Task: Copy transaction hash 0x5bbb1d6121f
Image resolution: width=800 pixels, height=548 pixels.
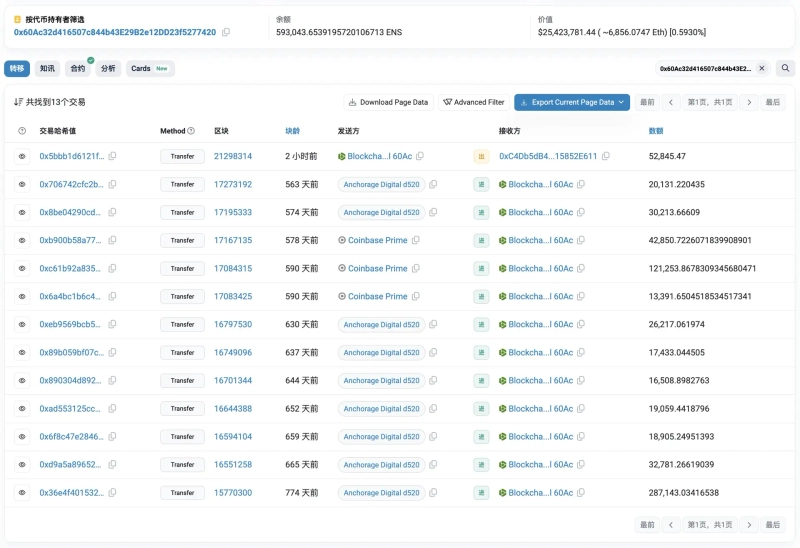Action: coord(112,156)
